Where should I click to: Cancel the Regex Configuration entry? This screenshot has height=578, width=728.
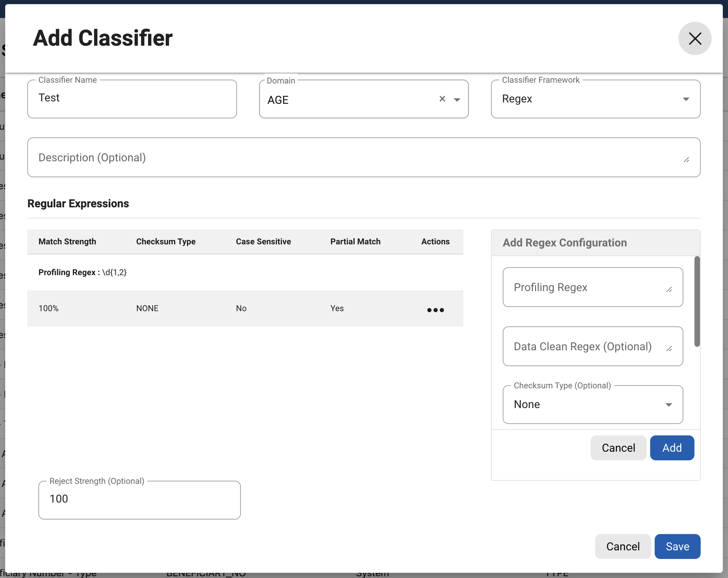[x=618, y=448]
